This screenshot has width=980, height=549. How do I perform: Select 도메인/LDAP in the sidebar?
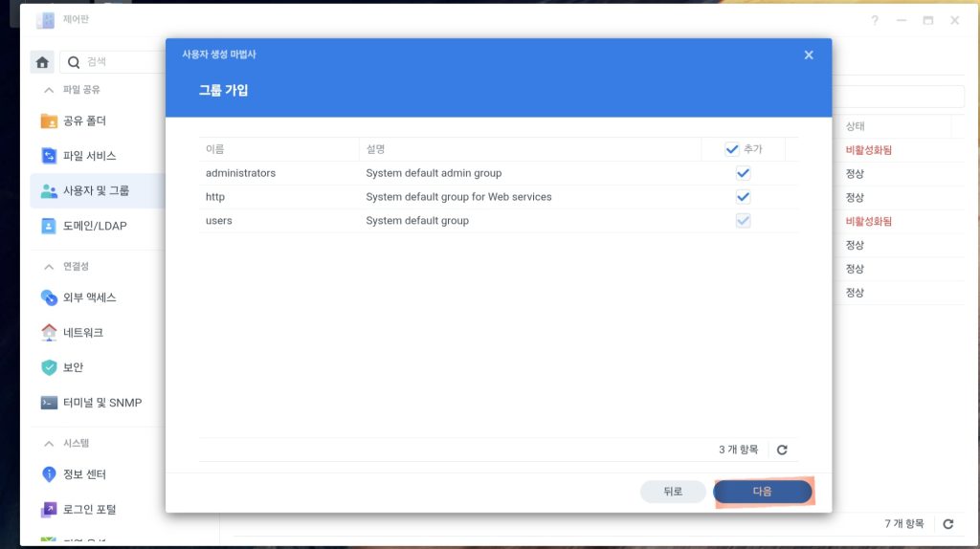point(94,226)
